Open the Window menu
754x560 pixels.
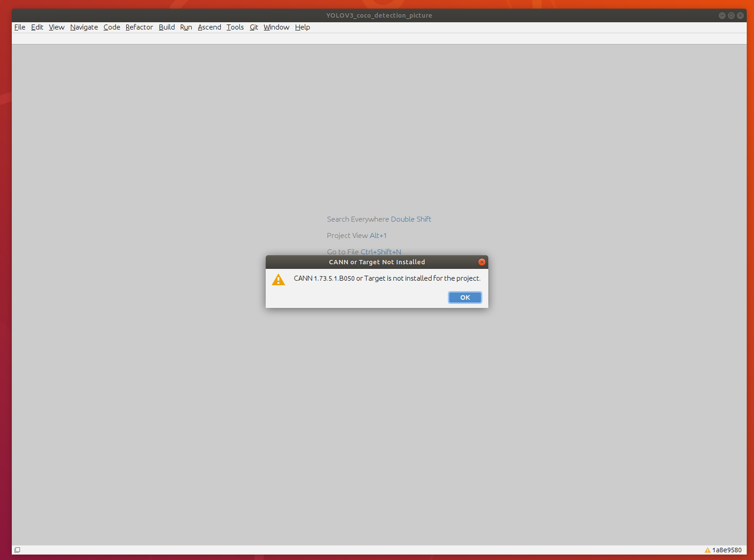pyautogui.click(x=277, y=27)
